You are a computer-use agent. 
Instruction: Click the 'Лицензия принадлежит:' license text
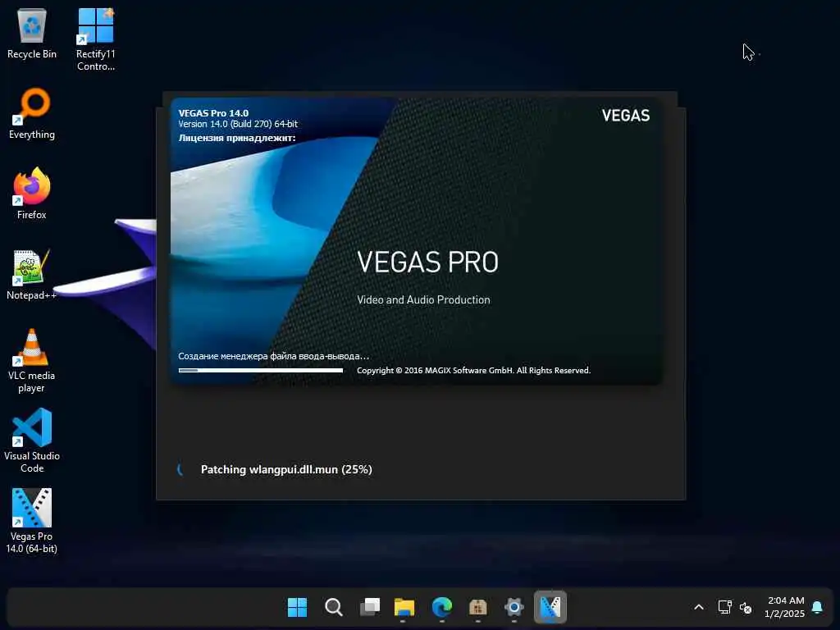tap(237, 138)
